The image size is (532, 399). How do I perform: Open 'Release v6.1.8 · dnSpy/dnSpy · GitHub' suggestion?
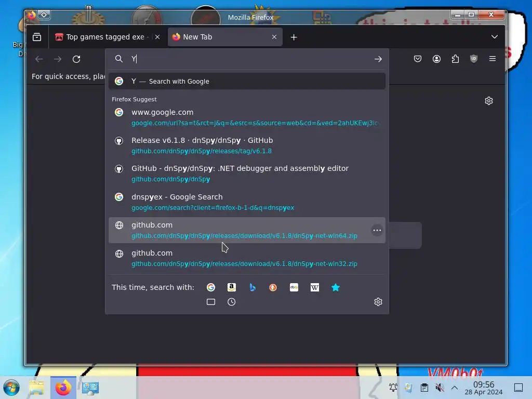(x=247, y=145)
